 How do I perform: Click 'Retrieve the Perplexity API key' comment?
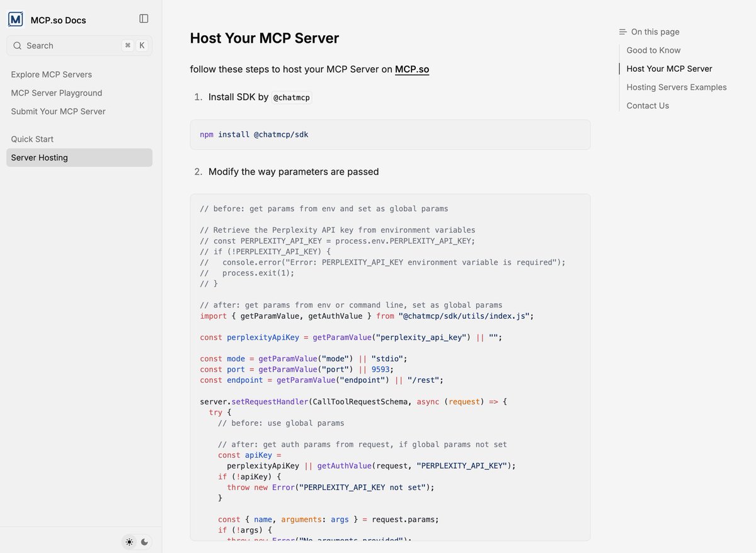point(338,231)
